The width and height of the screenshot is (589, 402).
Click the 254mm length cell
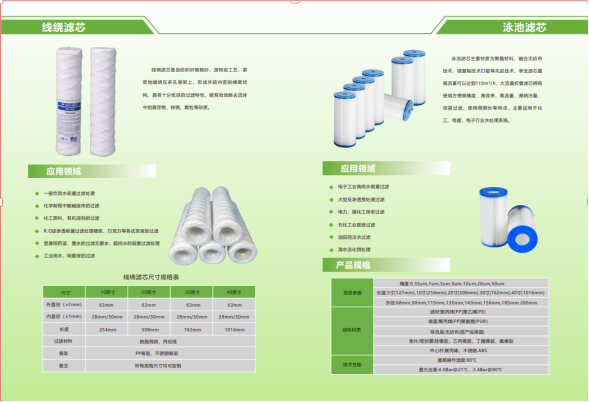107,329
